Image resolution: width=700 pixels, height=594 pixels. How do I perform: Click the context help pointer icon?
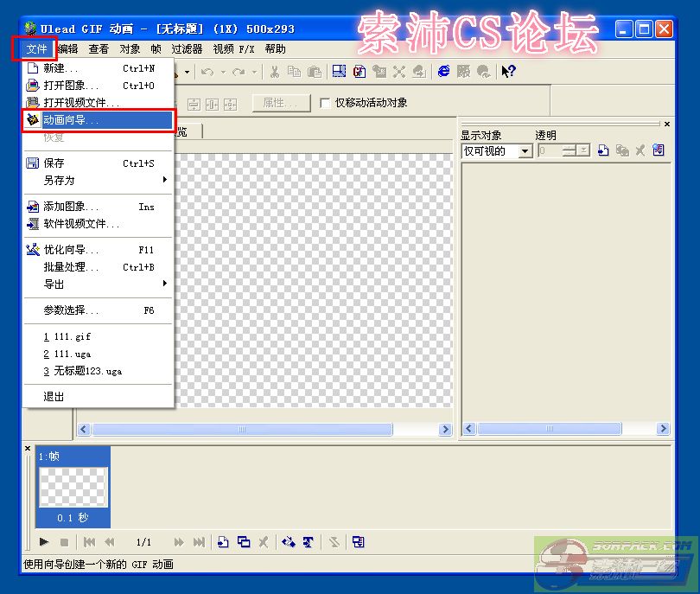508,72
